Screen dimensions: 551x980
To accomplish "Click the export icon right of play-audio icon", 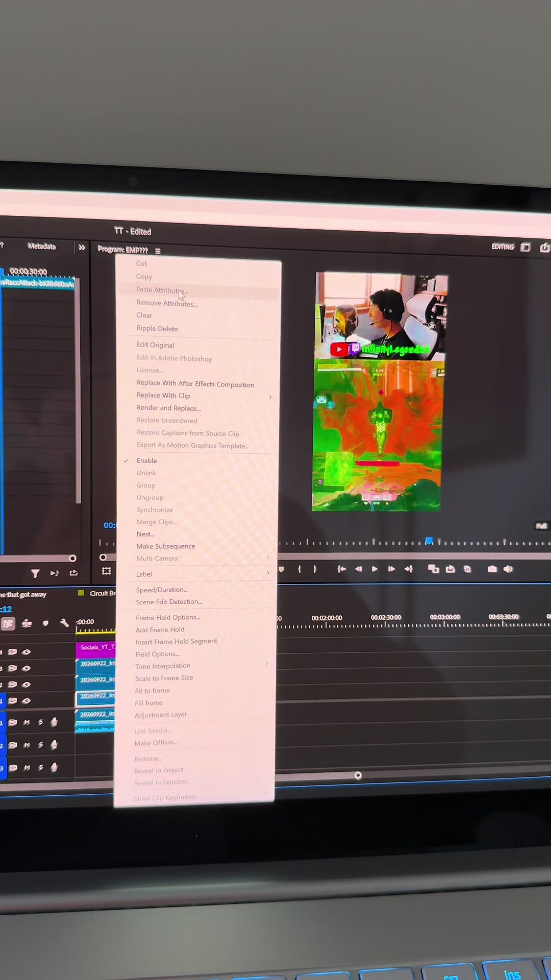I will 73,573.
